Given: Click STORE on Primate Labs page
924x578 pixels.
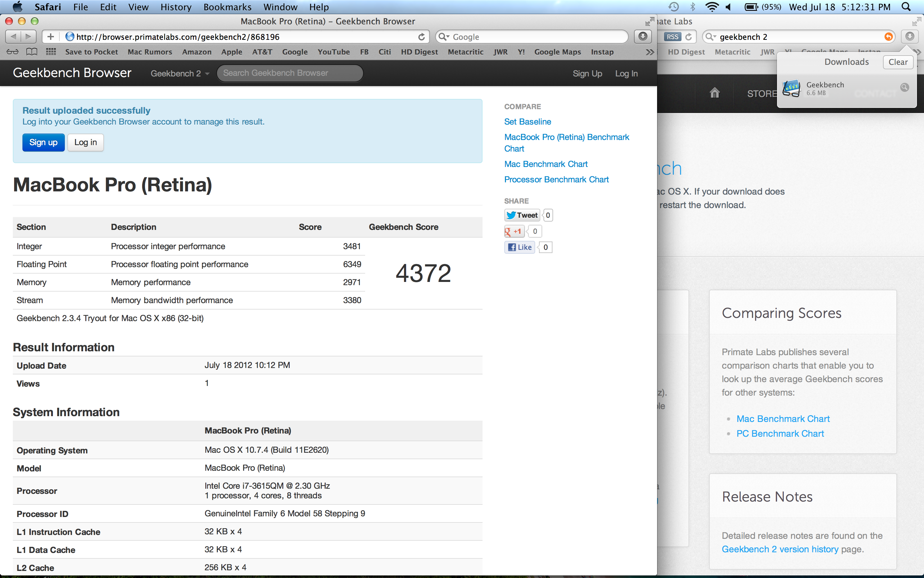Looking at the screenshot, I should click(761, 94).
